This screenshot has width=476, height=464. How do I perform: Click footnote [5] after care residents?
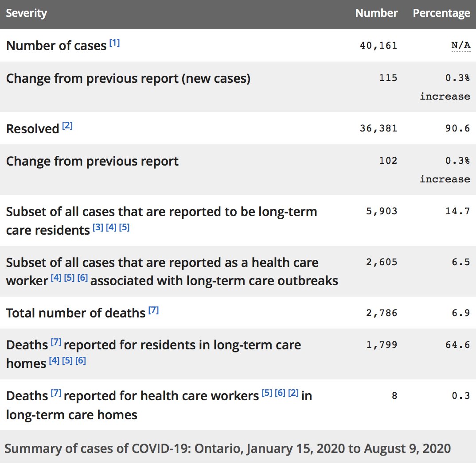[x=124, y=227]
